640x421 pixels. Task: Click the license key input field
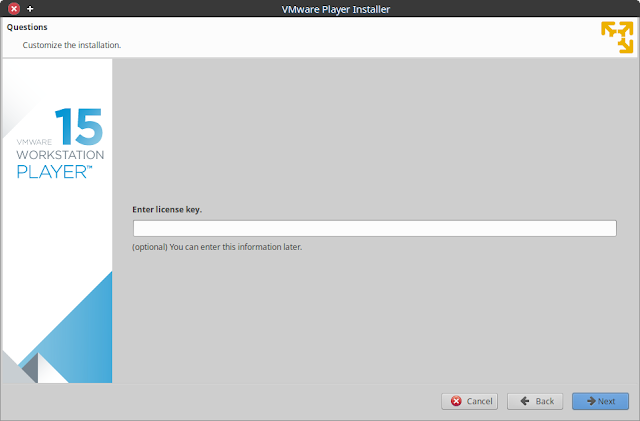(374, 228)
